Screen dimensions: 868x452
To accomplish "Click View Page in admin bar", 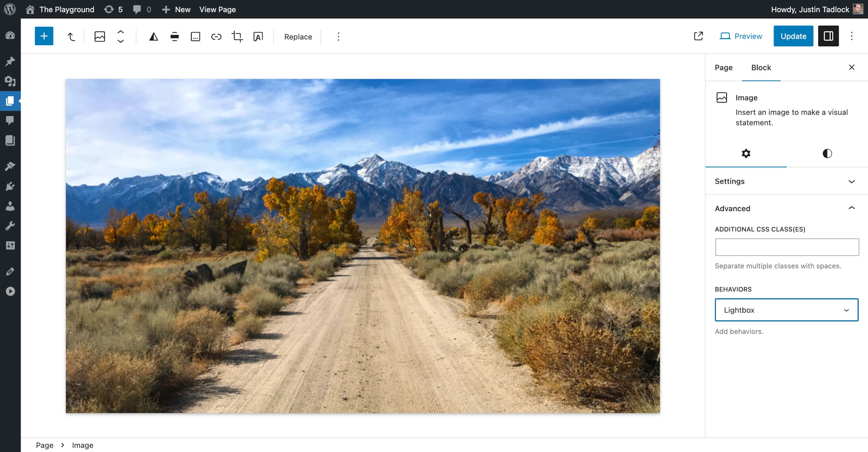I will point(217,9).
